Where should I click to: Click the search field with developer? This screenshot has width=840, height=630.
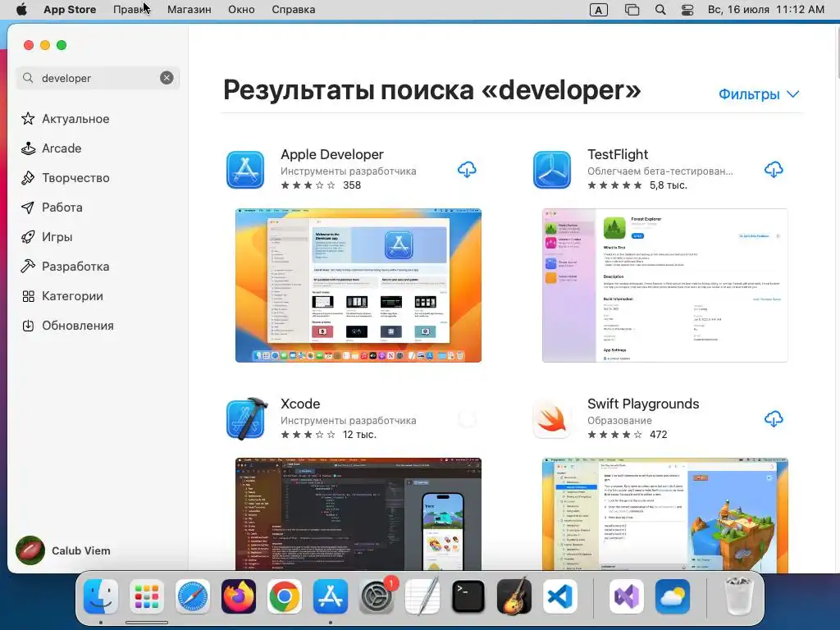pyautogui.click(x=98, y=78)
